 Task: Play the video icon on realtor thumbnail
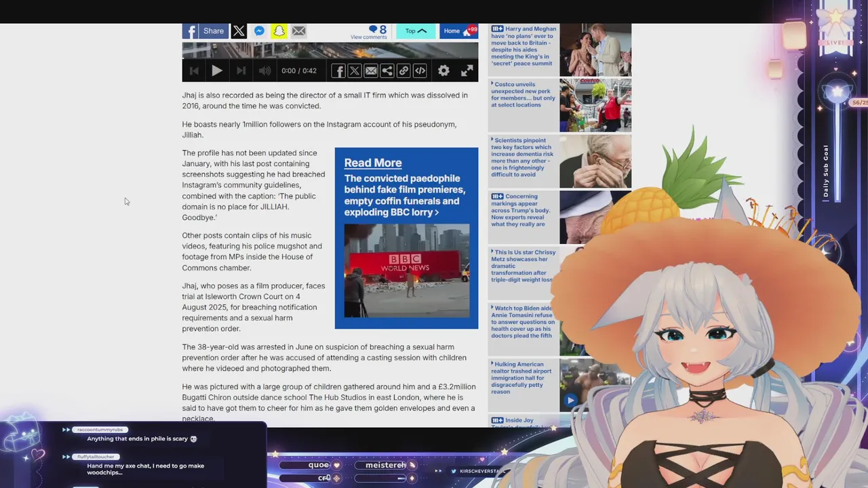click(570, 401)
